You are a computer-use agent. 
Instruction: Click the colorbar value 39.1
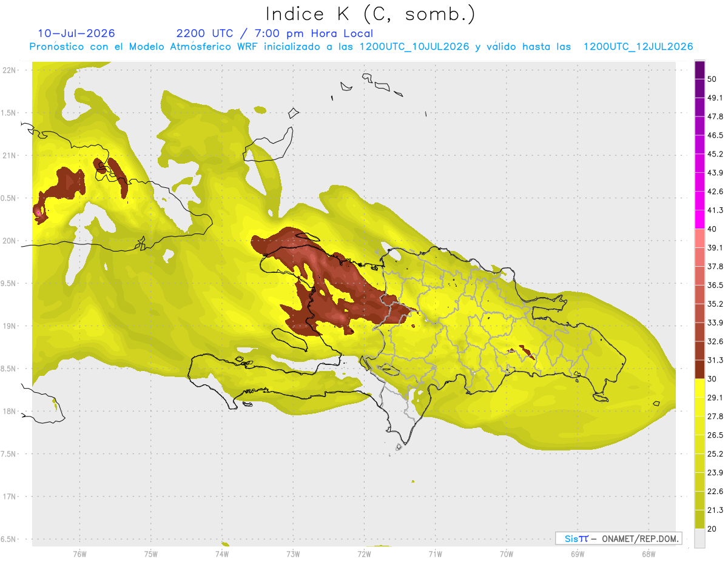click(715, 247)
